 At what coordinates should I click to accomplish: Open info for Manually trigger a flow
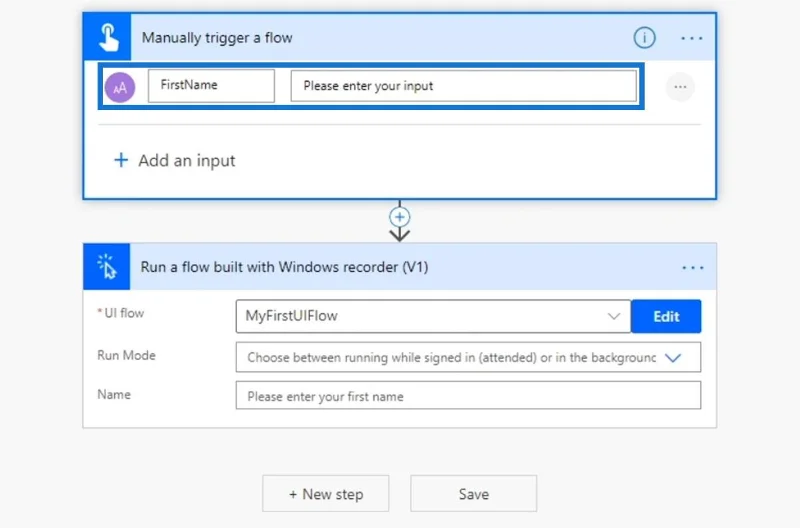pos(644,38)
